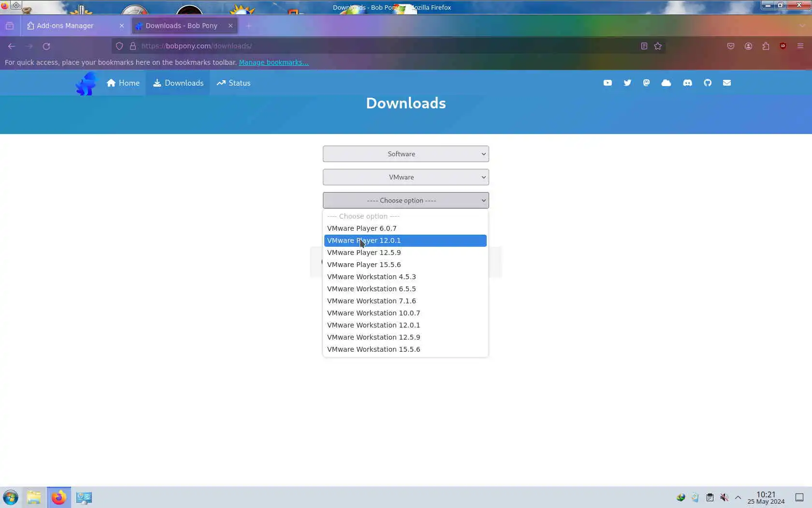Image resolution: width=812 pixels, height=508 pixels.
Task: Select VMware Player 12.0.1
Action: click(x=406, y=240)
